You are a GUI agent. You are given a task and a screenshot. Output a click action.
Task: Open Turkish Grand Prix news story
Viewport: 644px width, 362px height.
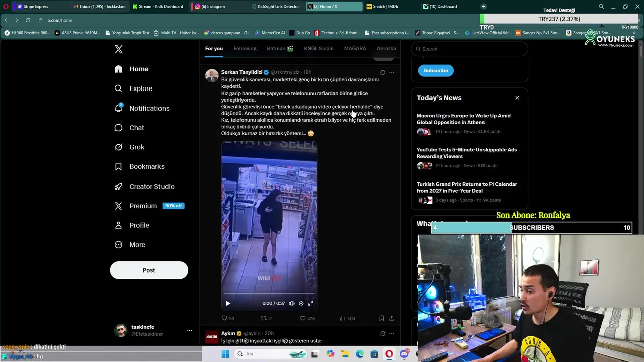(469, 192)
